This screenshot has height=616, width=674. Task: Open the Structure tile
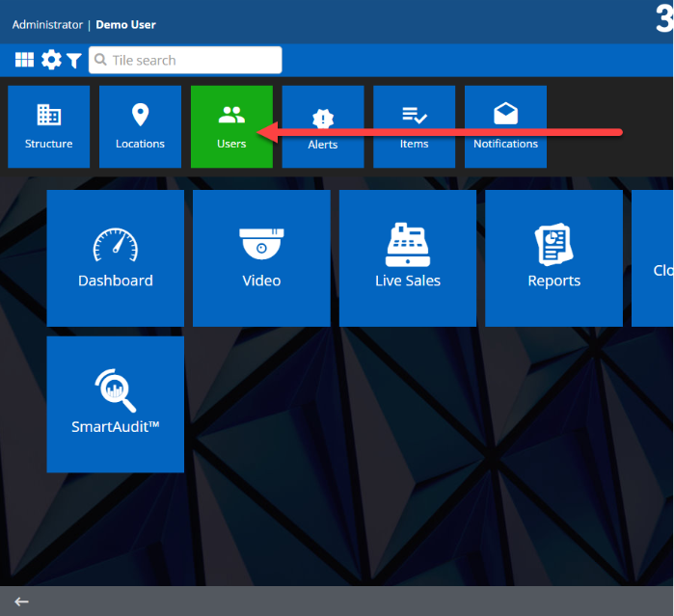coord(48,126)
